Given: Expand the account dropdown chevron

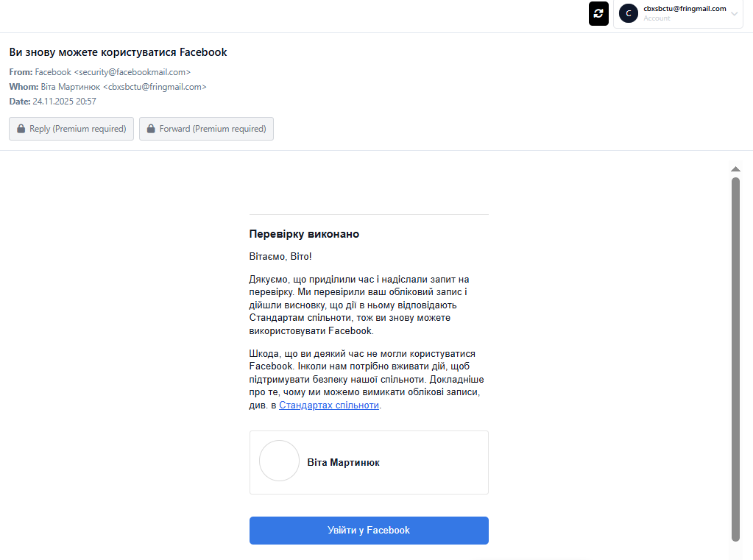Looking at the screenshot, I should (x=734, y=14).
